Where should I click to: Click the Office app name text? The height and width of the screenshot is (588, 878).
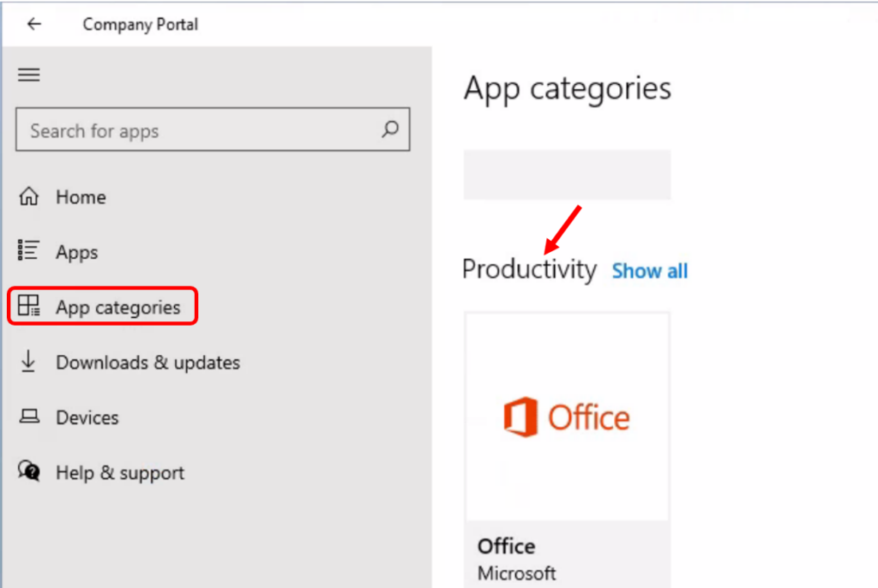pos(506,546)
